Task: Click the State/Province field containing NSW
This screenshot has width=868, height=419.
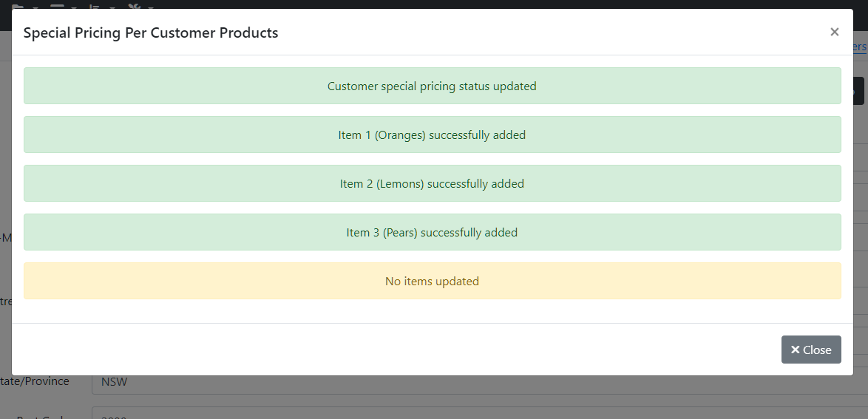Action: point(479,385)
